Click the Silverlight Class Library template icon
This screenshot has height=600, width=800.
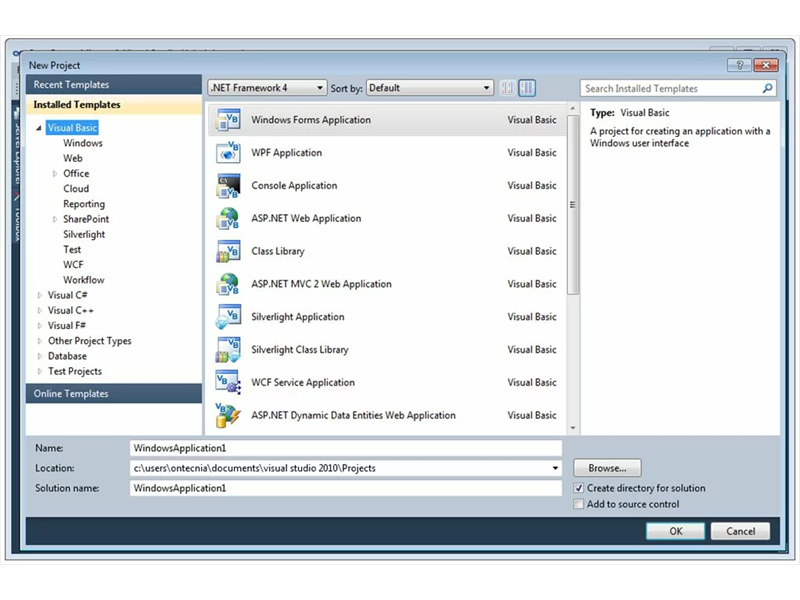point(228,349)
